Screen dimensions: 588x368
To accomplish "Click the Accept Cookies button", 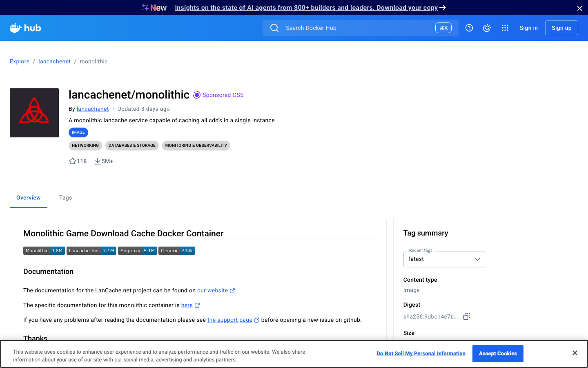I will point(498,354).
